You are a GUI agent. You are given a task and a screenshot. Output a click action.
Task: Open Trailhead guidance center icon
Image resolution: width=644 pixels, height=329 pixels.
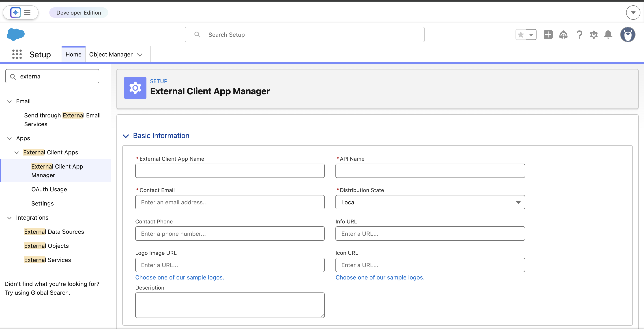point(563,35)
